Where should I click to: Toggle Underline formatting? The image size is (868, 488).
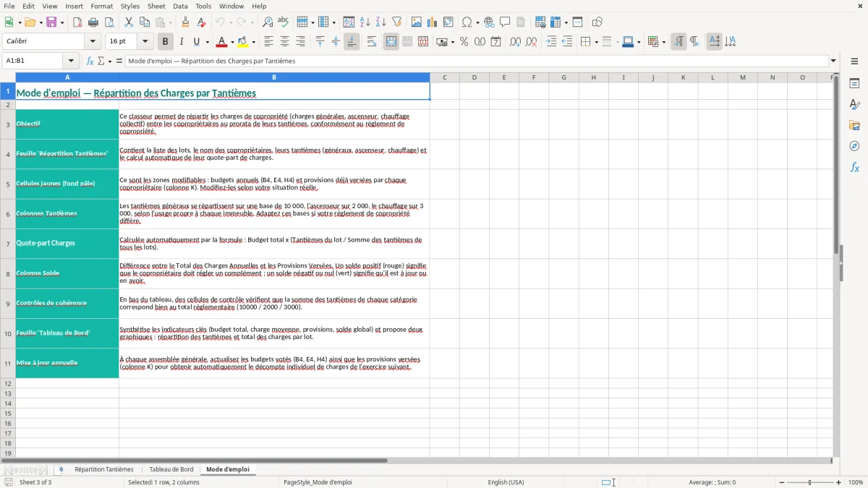(197, 42)
